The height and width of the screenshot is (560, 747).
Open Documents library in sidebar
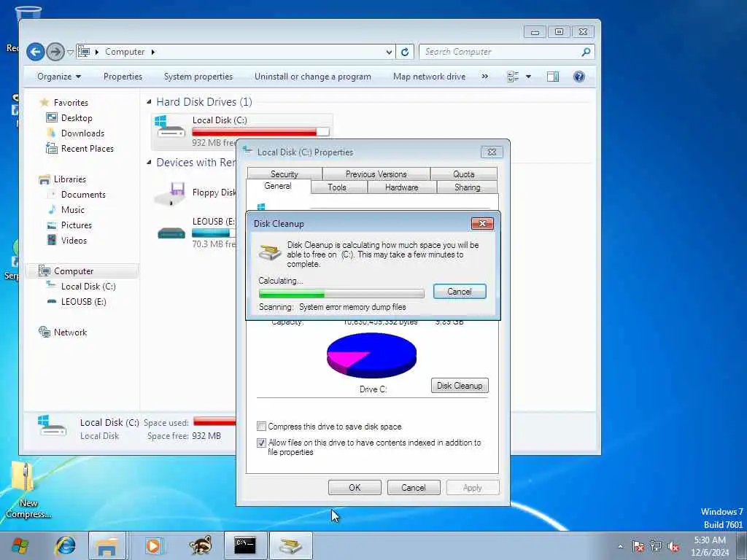[x=83, y=194]
